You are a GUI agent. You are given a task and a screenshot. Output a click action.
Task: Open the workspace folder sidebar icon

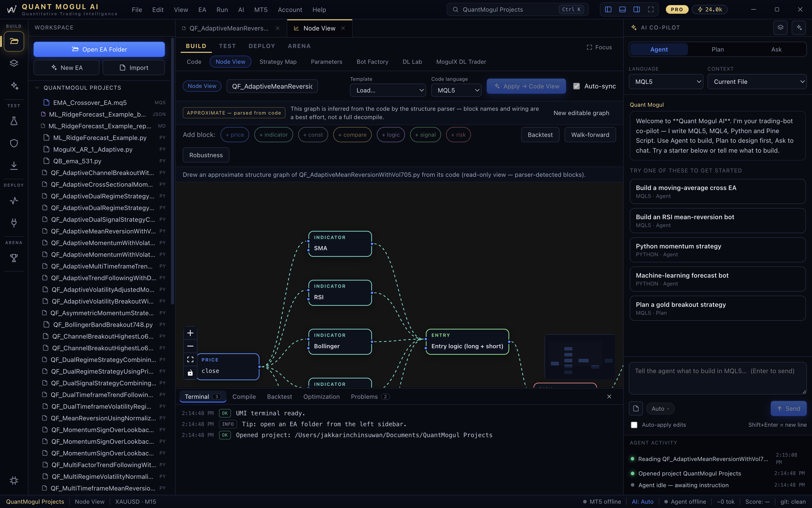click(14, 41)
